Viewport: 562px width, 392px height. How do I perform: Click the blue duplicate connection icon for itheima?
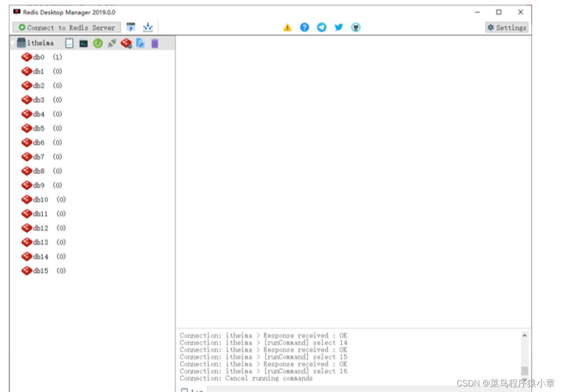coord(140,43)
